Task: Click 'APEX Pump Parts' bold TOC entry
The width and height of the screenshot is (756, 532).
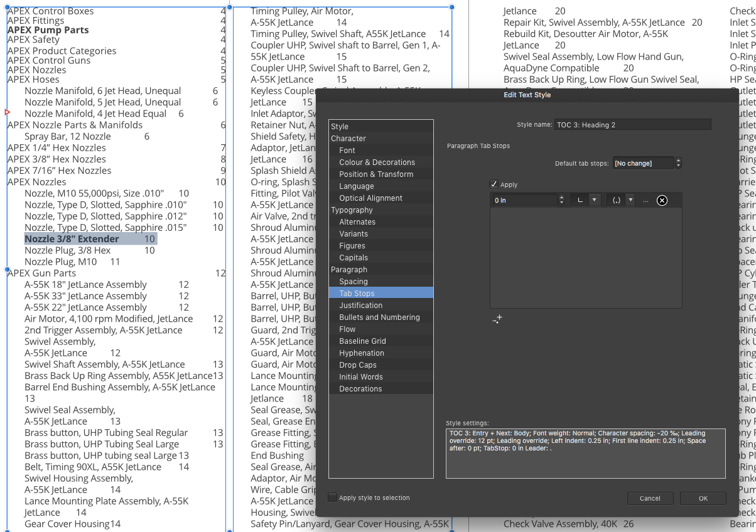Action: [48, 30]
